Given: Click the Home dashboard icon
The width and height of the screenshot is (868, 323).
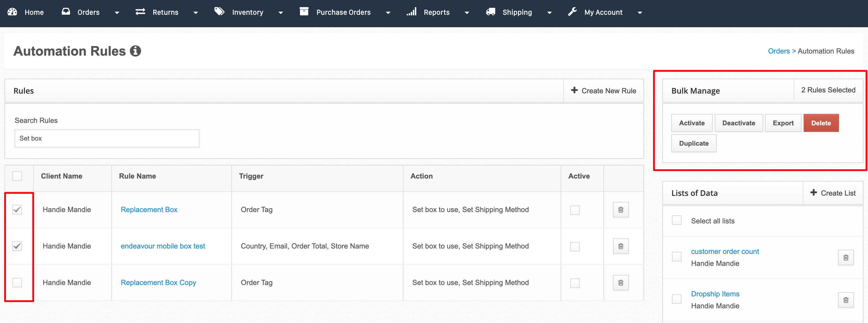Looking at the screenshot, I should click(x=12, y=12).
